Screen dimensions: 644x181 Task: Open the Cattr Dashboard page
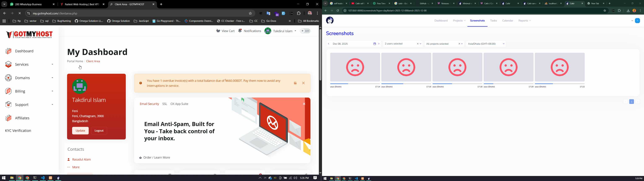coord(441,21)
